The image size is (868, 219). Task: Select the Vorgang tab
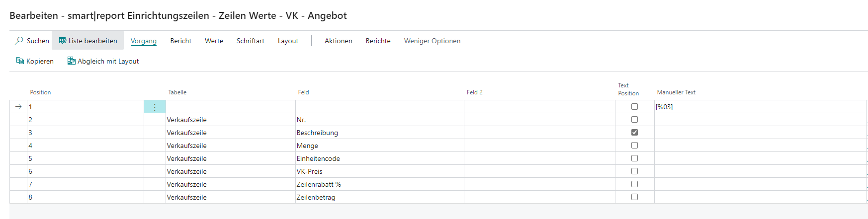(x=143, y=41)
